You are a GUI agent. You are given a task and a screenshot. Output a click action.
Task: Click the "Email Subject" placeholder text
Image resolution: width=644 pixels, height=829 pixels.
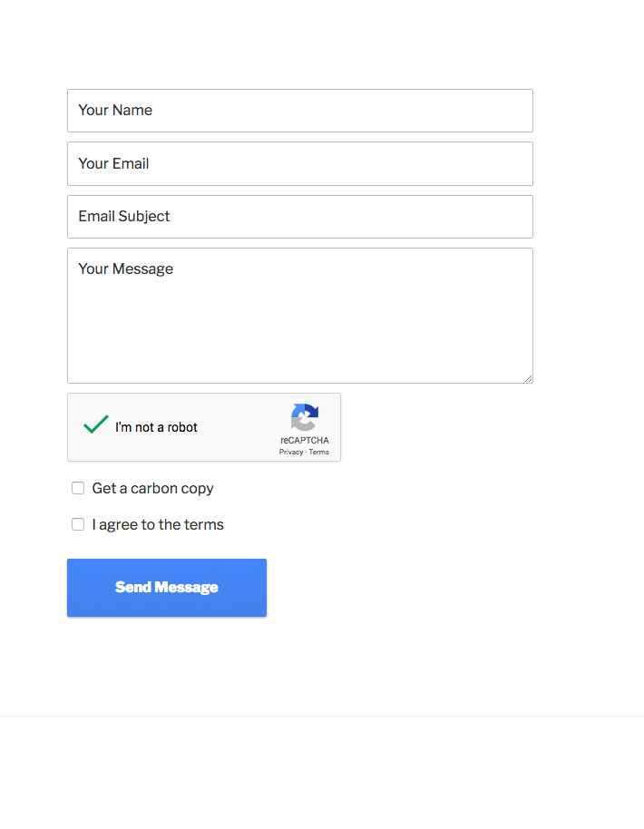(124, 217)
